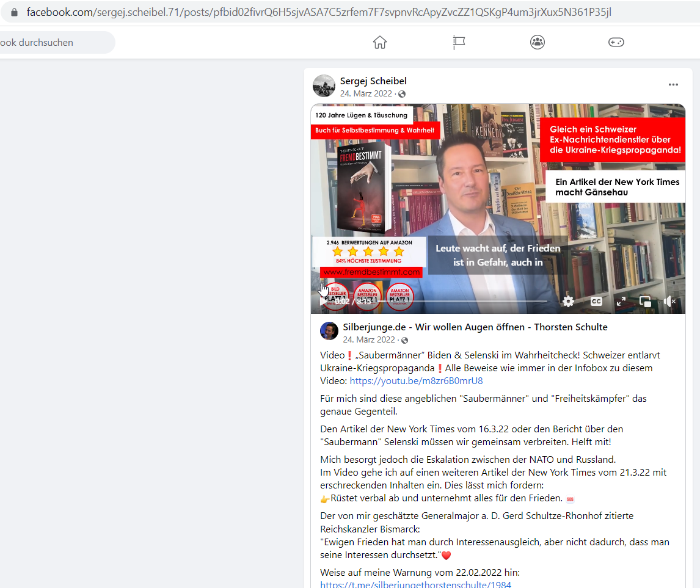Toggle closed captions on the video
The height and width of the screenshot is (588, 700).
click(x=596, y=302)
